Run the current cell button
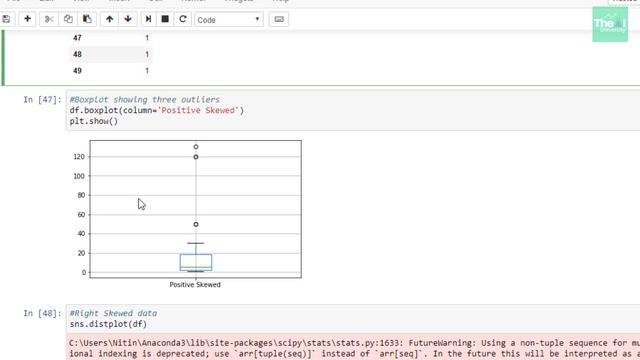The height and width of the screenshot is (360, 640). [149, 19]
